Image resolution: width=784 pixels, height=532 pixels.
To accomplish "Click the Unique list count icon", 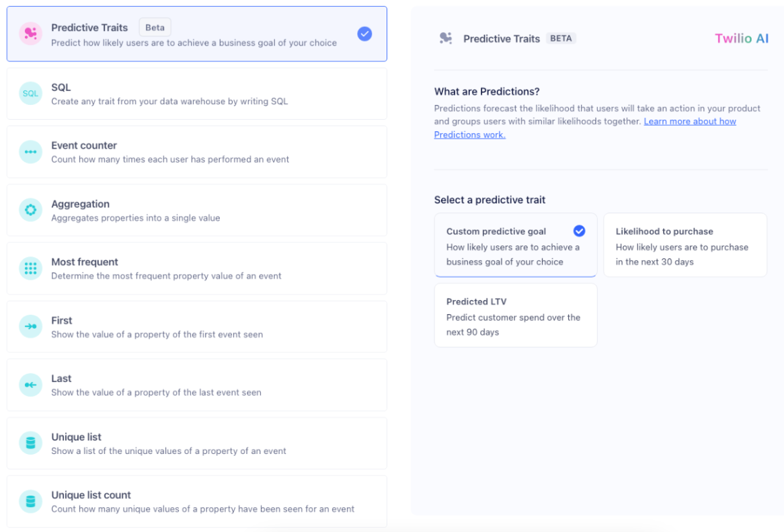I will (30, 502).
